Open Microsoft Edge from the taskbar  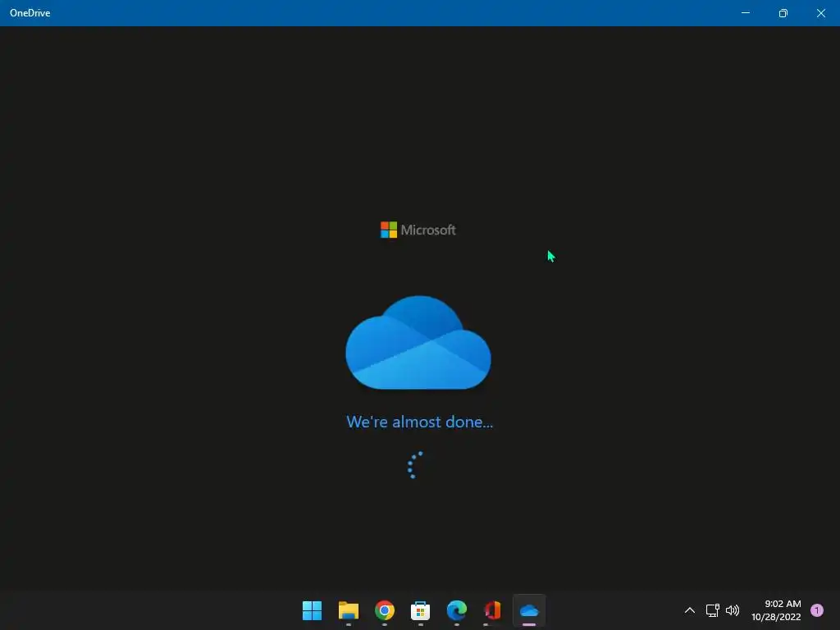pyautogui.click(x=456, y=610)
